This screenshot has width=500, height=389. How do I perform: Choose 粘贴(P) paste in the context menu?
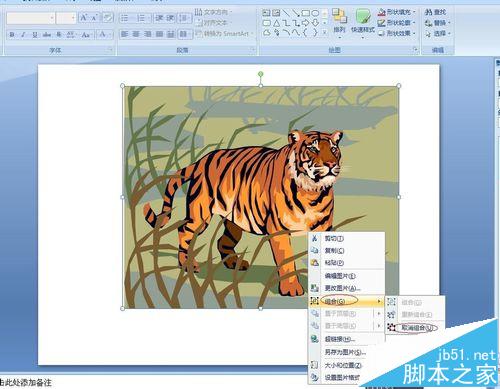pyautogui.click(x=347, y=263)
